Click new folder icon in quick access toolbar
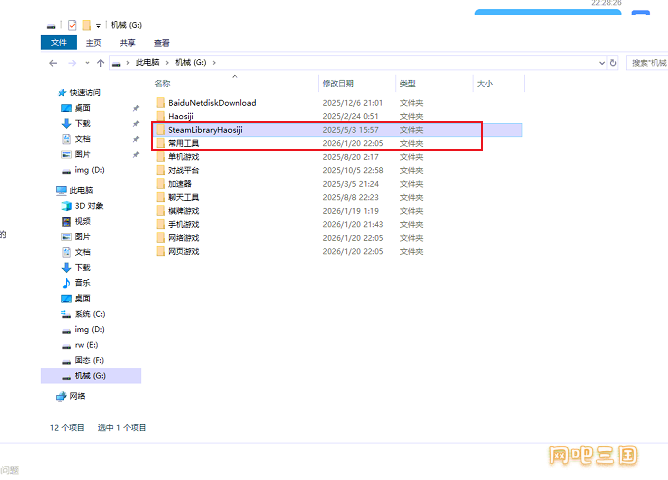The image size is (668, 480). tap(86, 26)
